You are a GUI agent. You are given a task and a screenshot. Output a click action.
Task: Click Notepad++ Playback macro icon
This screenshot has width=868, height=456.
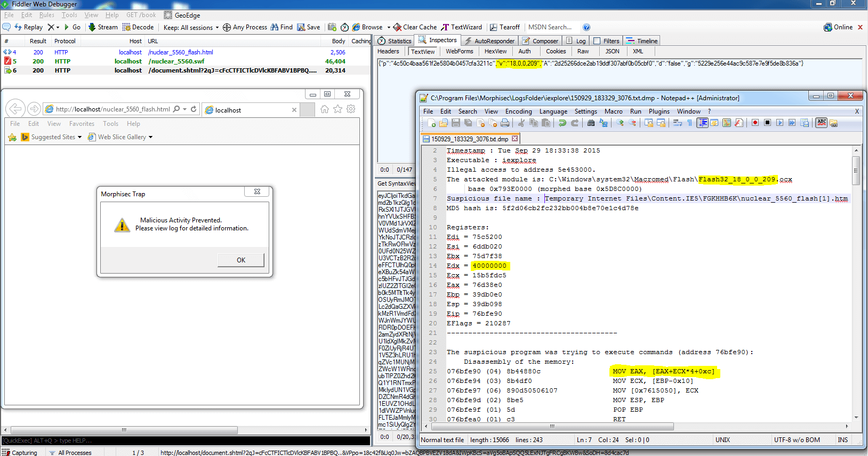click(x=779, y=123)
